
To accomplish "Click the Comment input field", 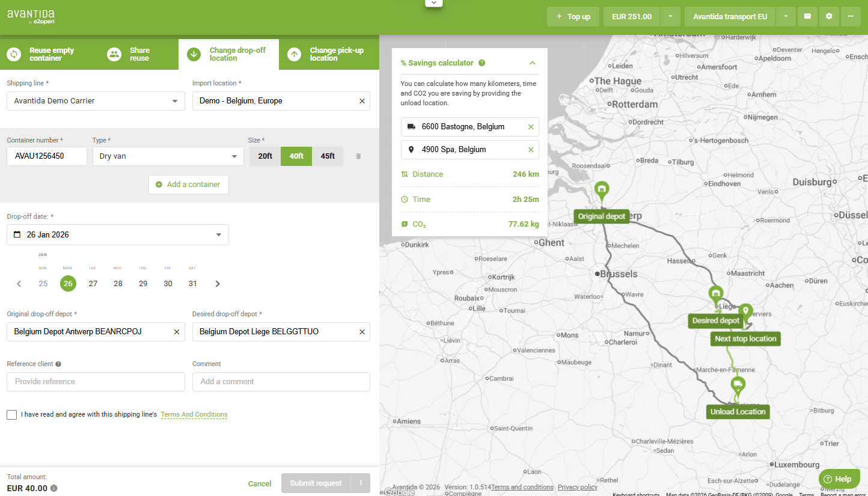I will 281,382.
